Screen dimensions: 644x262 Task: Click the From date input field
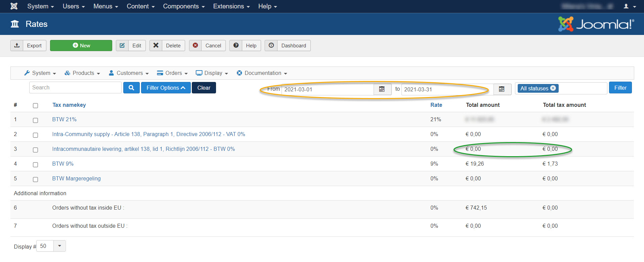point(328,89)
